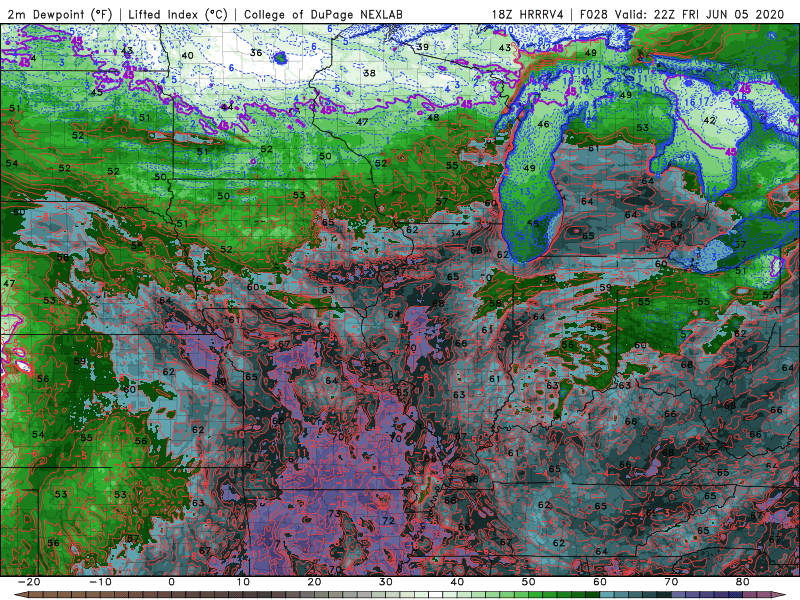
Task: Click the 'College of DuPage NEXLAB' header text
Action: pos(323,15)
